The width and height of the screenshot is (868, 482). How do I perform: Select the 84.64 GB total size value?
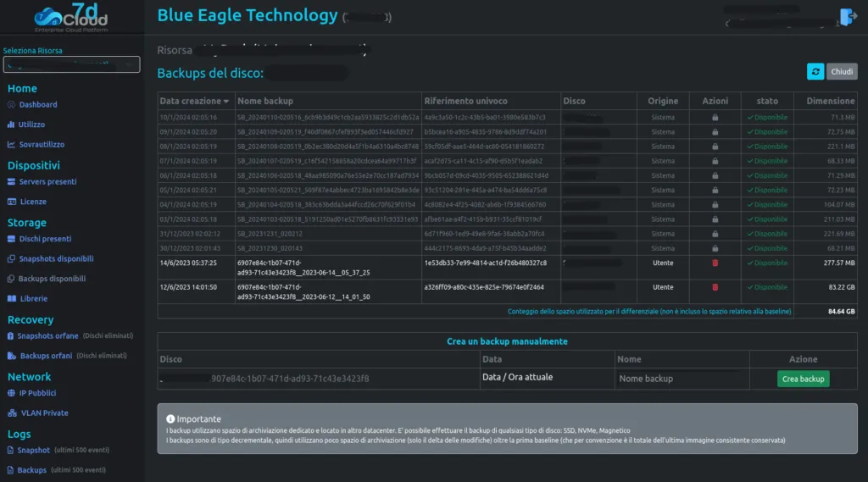point(842,312)
